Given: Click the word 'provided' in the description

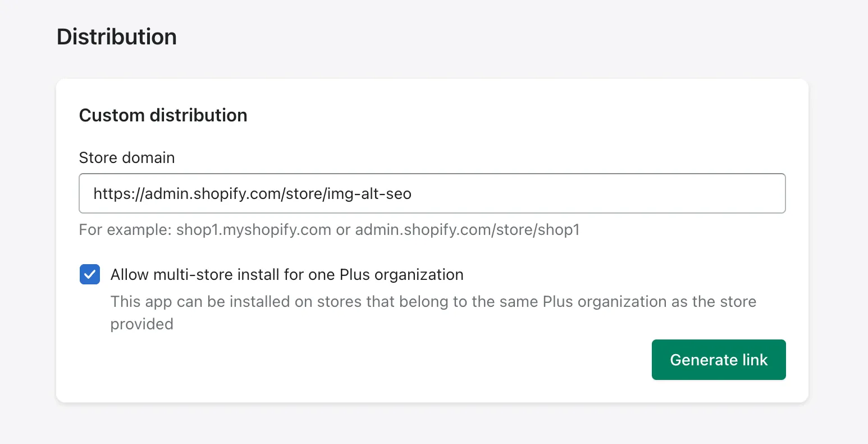Looking at the screenshot, I should tap(141, 324).
